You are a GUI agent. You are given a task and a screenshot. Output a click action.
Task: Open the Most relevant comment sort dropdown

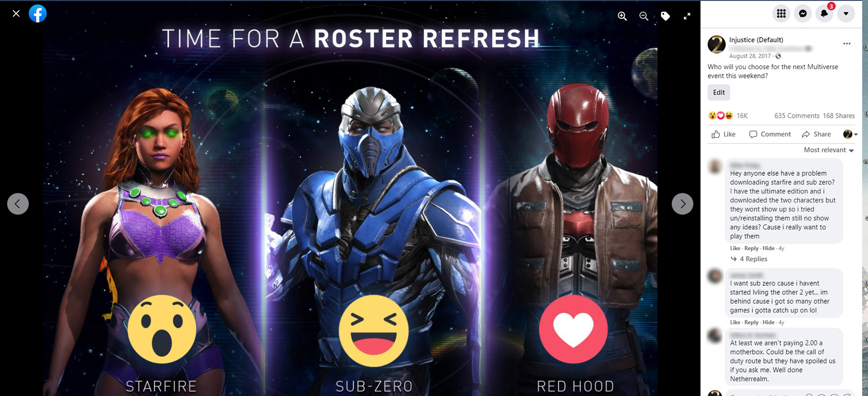pos(829,150)
